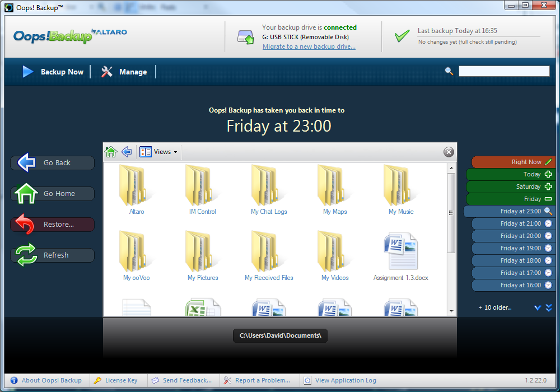Click the + 10 older... text
The height and width of the screenshot is (392, 560).
(x=495, y=307)
